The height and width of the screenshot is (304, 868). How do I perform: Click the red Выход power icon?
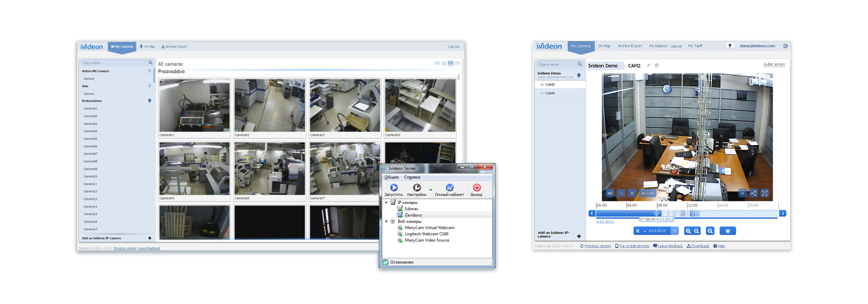[476, 187]
